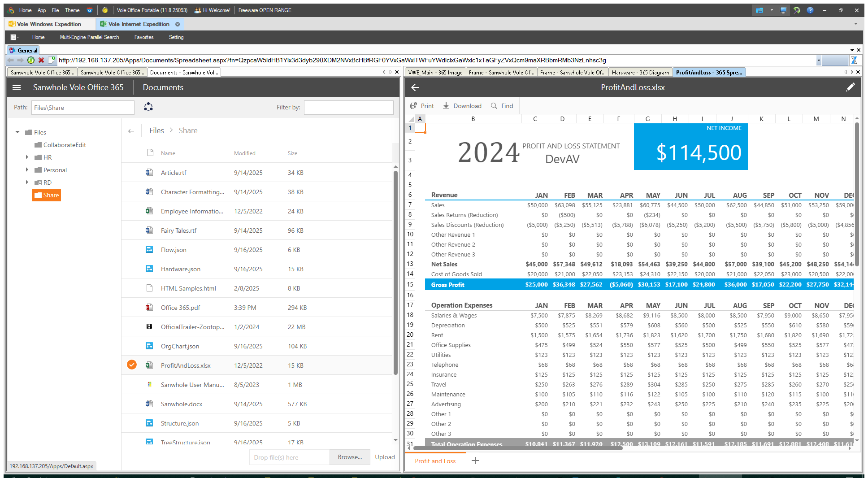Viewport: 868px width, 478px height.
Task: Click the pencil edit icon for ProfitAndLoss.xlsx
Action: (850, 87)
